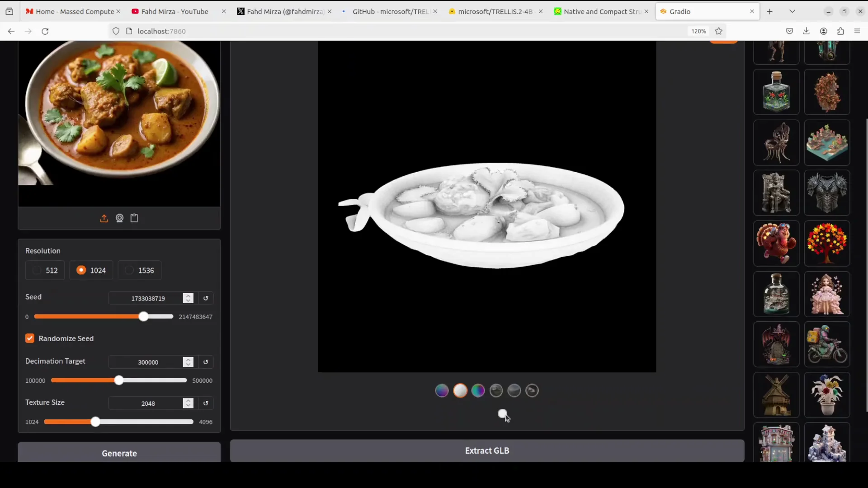
Task: Open the browser tab list dropdown
Action: (792, 11)
